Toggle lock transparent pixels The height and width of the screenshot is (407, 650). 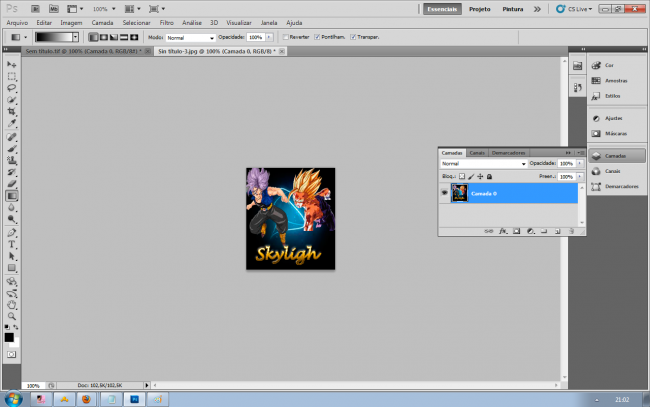pyautogui.click(x=462, y=177)
